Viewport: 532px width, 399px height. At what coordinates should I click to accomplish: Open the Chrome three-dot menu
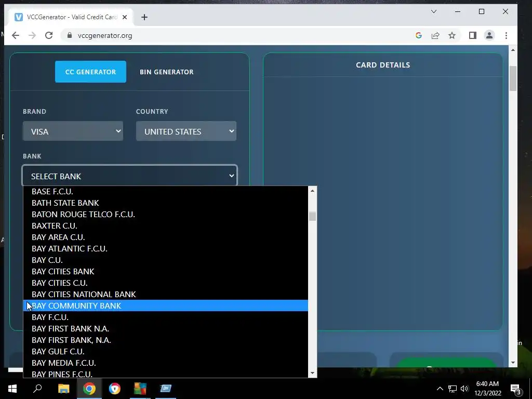506,35
